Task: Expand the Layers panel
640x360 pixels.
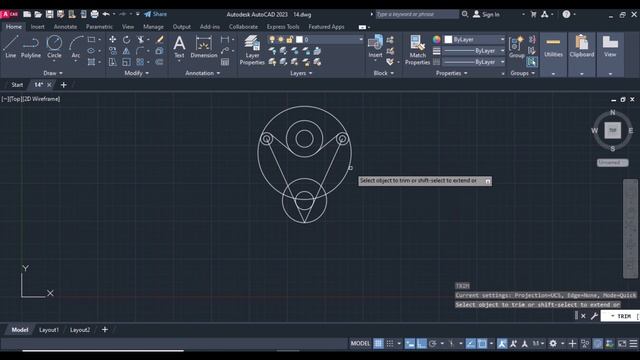Action: (301, 73)
